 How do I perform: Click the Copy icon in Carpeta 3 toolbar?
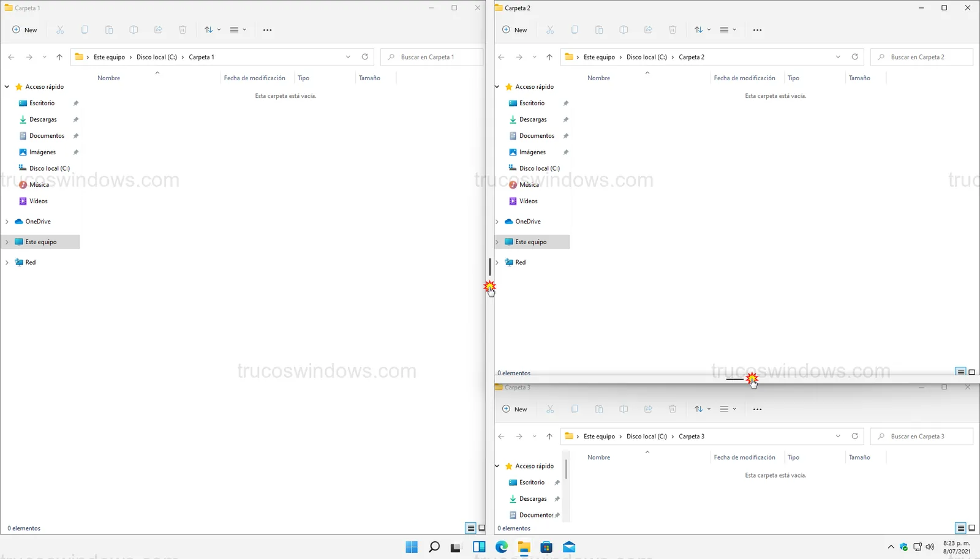point(575,409)
